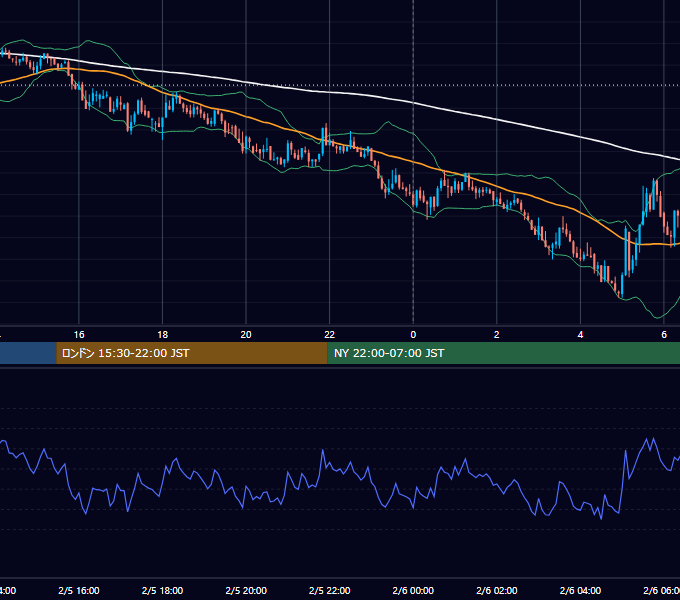Image resolution: width=680 pixels, height=600 pixels.
Task: Click the 2/6 04:00 date label
Action: (580, 591)
